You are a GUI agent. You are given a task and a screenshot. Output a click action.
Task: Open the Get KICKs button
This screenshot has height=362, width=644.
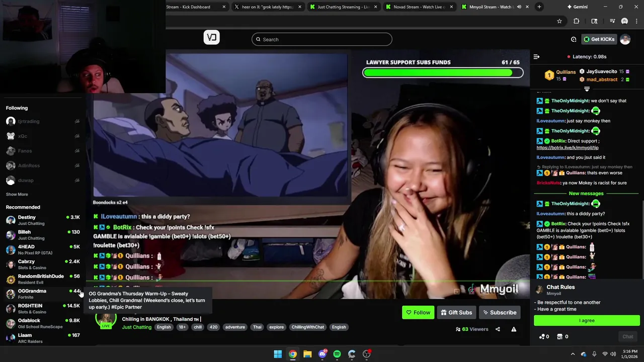coord(599,39)
